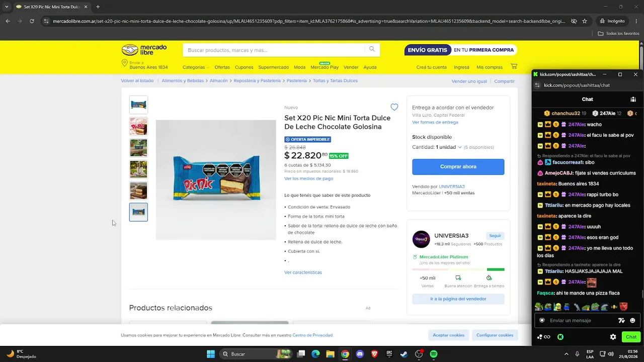Click Configurar cookies button
Viewport: 644px width, 362px height.
click(495, 335)
